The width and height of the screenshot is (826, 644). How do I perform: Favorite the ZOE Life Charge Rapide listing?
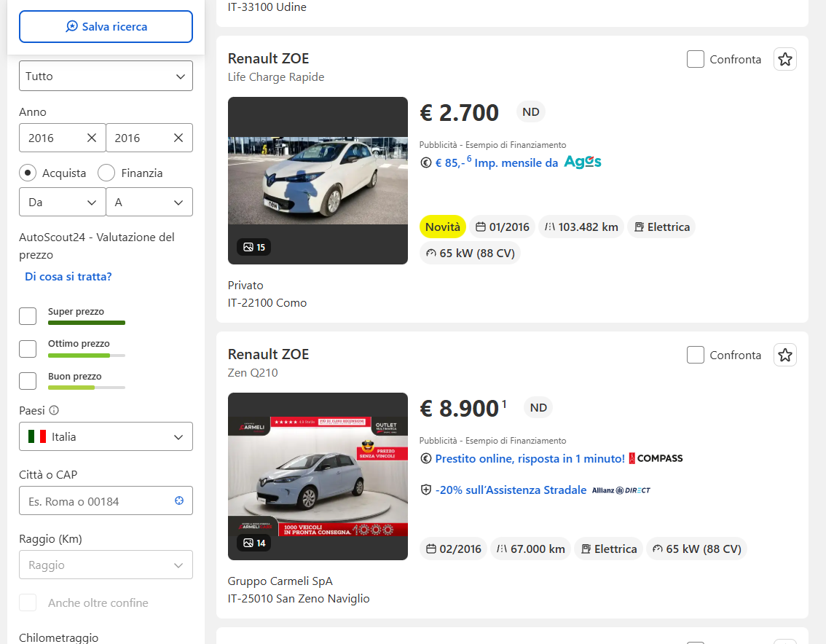tap(785, 59)
